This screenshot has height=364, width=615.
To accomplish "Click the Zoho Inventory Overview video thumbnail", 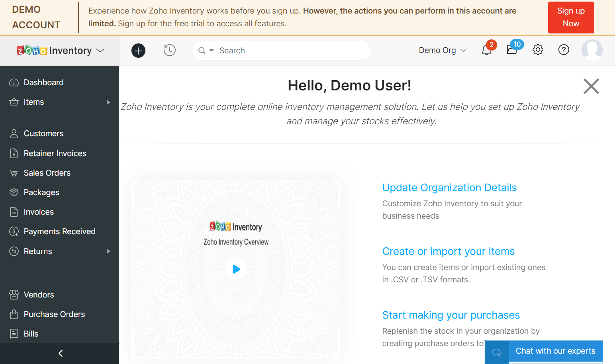I will click(236, 269).
